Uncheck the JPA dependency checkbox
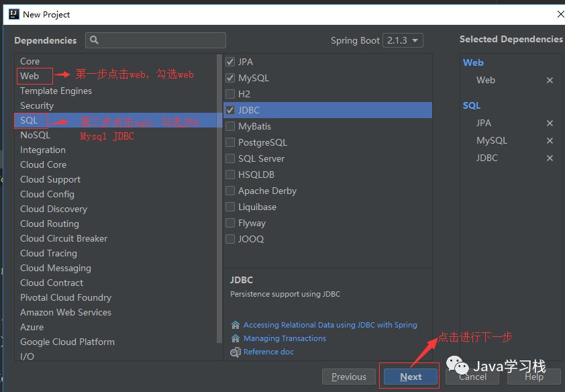 point(230,62)
